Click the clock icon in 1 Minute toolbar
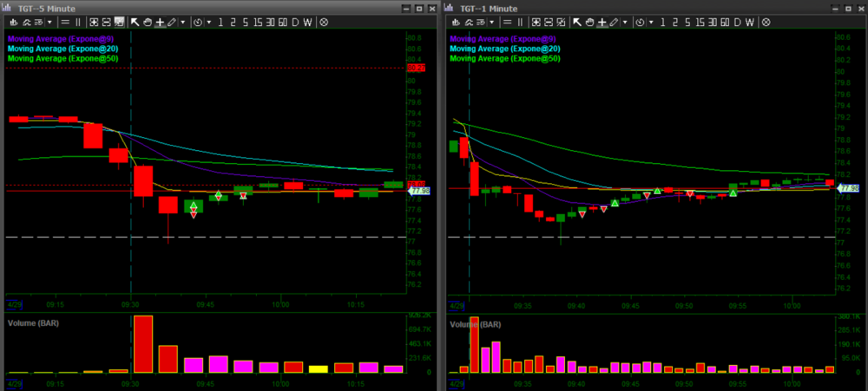 coord(639,22)
